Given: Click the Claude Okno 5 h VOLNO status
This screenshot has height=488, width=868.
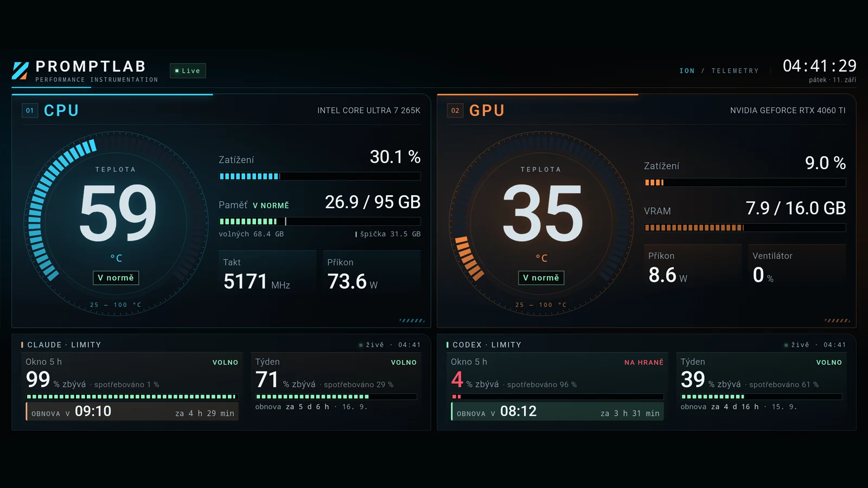Looking at the screenshot, I should point(225,362).
